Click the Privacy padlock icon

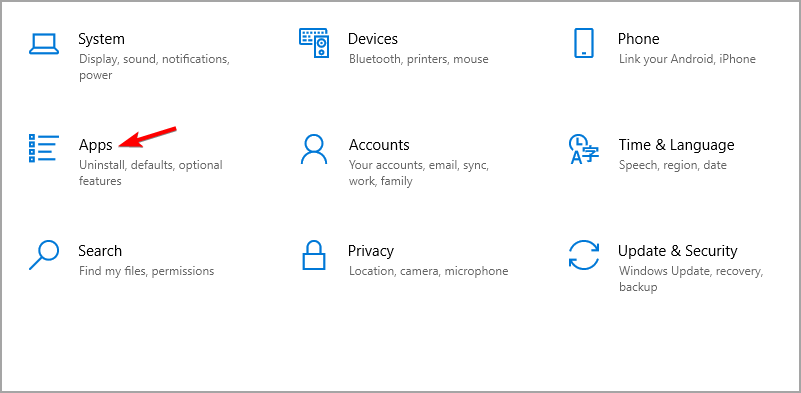point(314,255)
